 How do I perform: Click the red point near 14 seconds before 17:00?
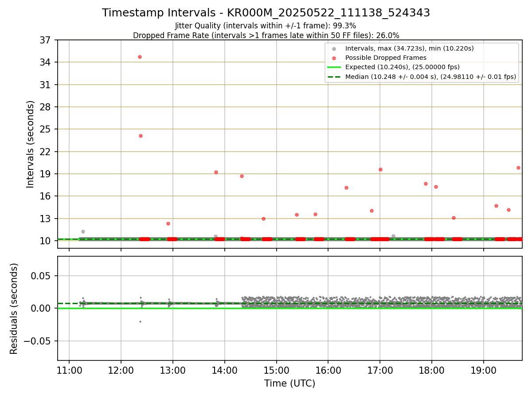pos(372,211)
